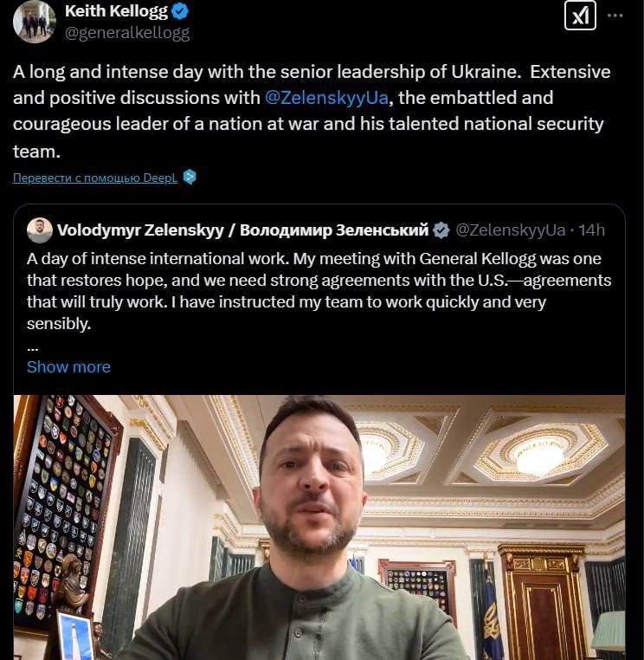Click Keith Kellogg's profile avatar
This screenshot has height=660, width=644.
point(35,22)
